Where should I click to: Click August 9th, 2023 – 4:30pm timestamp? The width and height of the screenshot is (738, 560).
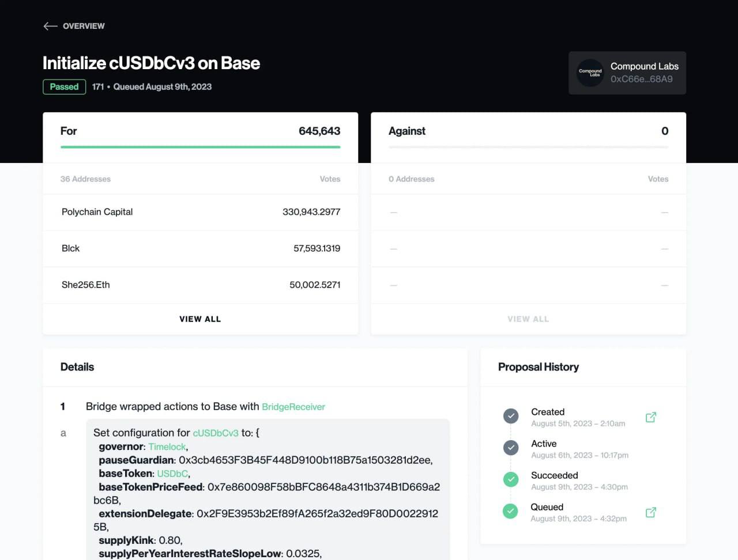[x=579, y=487]
